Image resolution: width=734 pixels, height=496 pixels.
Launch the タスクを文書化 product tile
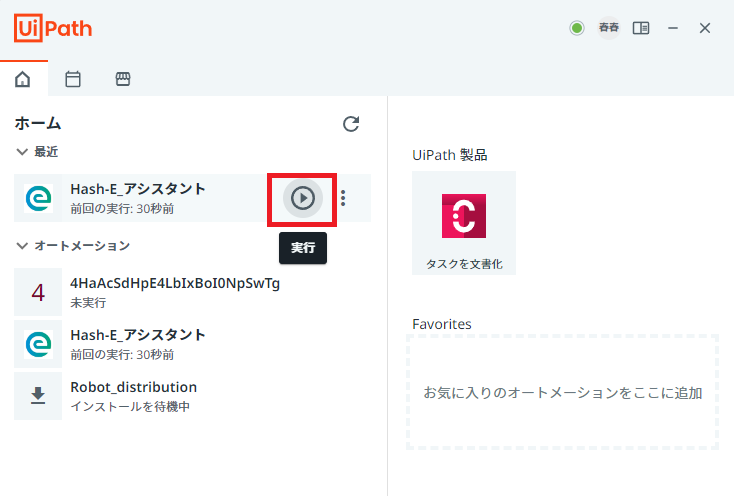pos(464,223)
